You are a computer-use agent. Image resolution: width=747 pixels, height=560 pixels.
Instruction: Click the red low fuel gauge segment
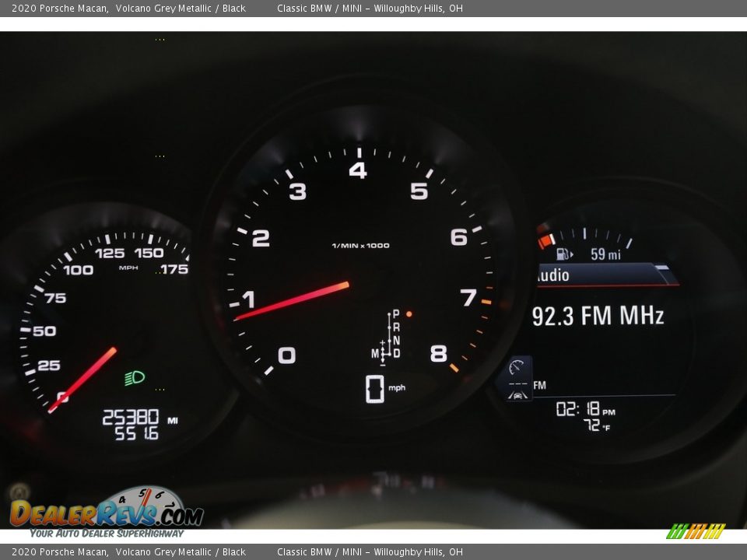tap(546, 241)
